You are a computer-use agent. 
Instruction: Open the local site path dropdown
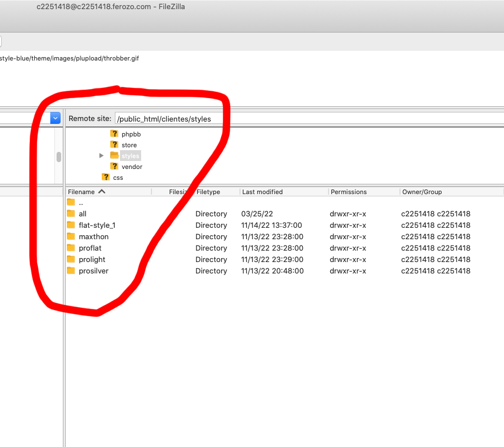(55, 118)
